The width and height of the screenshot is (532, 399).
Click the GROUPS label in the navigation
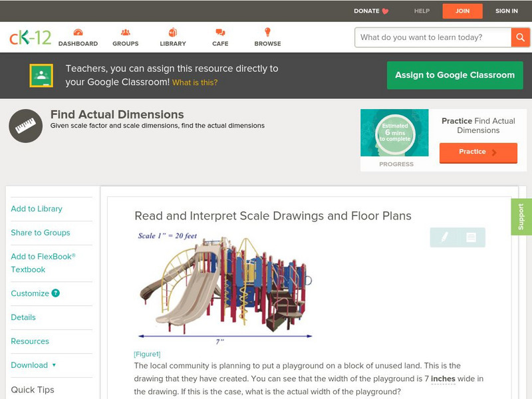126,44
